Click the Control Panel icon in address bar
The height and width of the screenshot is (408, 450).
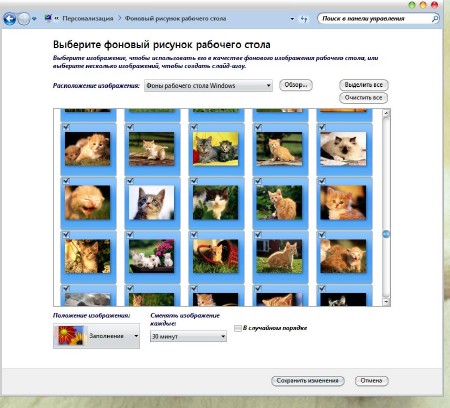click(x=48, y=18)
